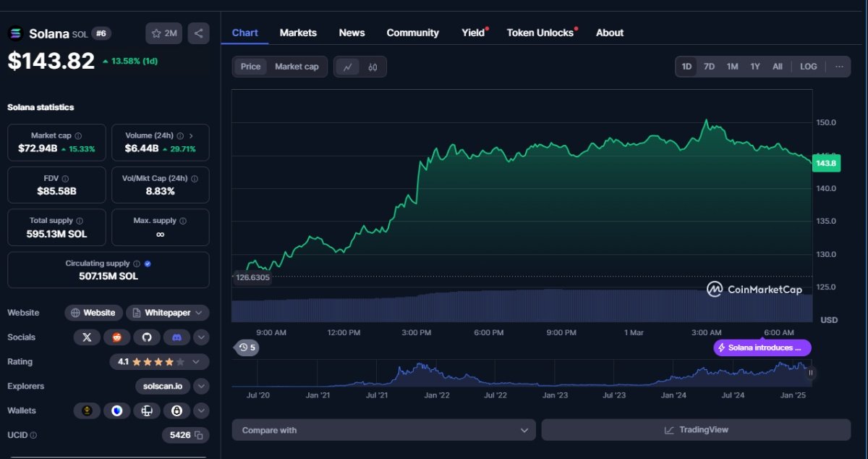This screenshot has width=868, height=459.
Task: Select the All time range
Action: (778, 67)
